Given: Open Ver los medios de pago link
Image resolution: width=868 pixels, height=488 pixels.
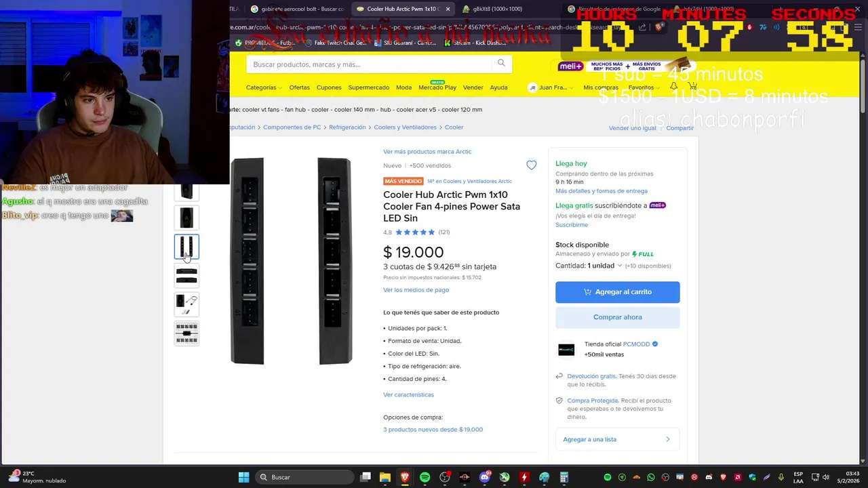Looking at the screenshot, I should pos(416,290).
